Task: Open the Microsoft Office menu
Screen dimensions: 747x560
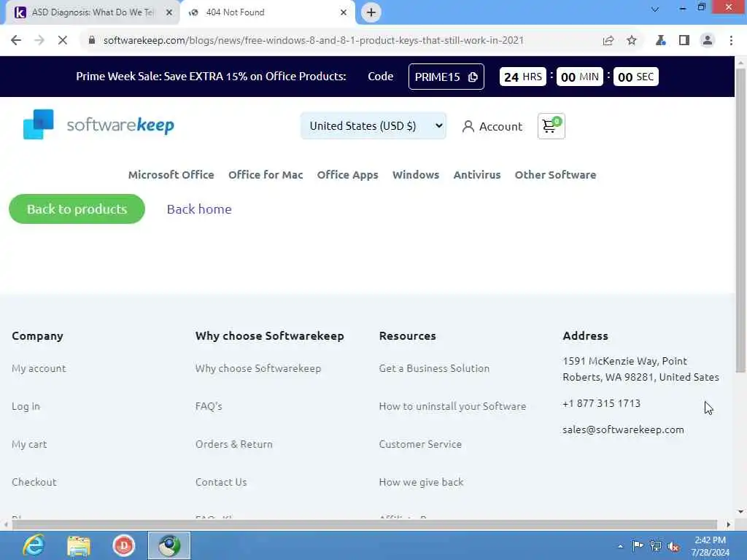Action: [171, 175]
